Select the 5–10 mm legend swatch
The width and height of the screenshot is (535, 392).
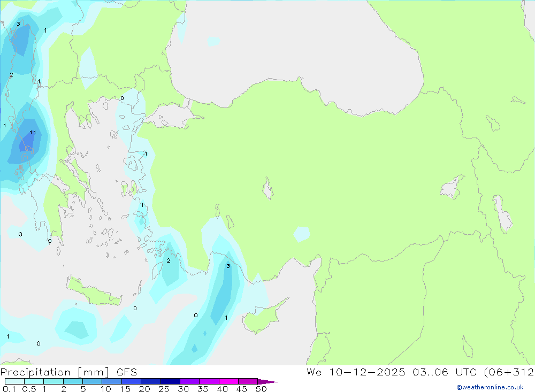tap(93, 381)
